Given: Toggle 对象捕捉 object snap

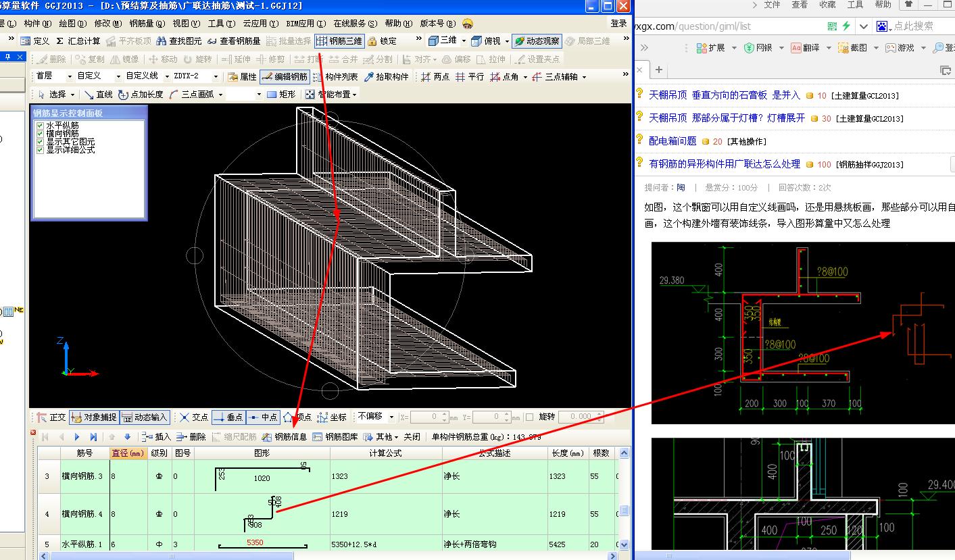Looking at the screenshot, I should [94, 417].
